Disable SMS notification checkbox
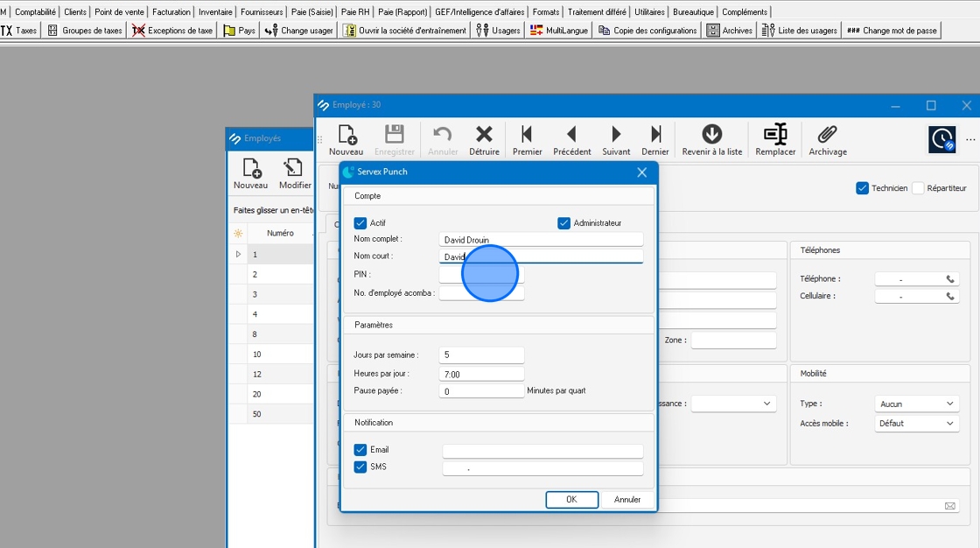Screen dimensions: 980x548 point(360,467)
